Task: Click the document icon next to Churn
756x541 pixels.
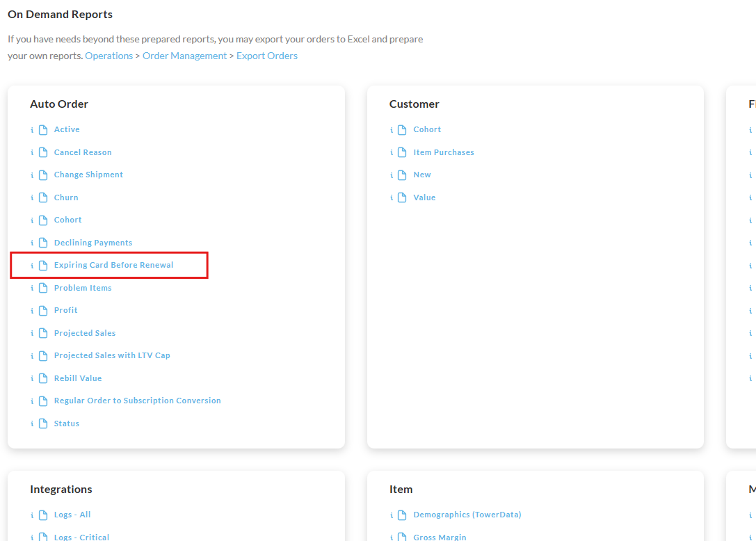Action: [x=43, y=197]
